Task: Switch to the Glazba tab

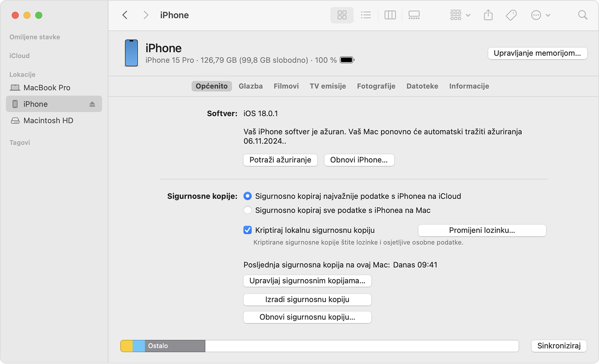Action: (x=251, y=86)
